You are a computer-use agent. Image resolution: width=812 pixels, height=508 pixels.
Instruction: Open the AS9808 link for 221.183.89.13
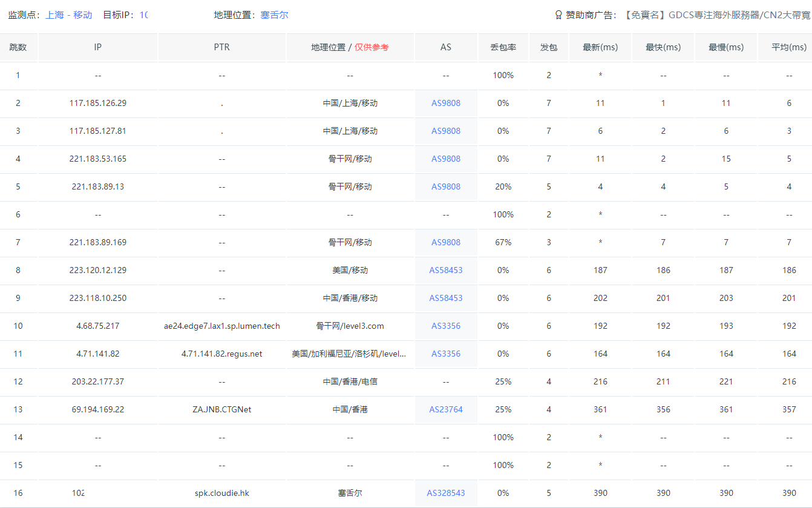pyautogui.click(x=446, y=186)
